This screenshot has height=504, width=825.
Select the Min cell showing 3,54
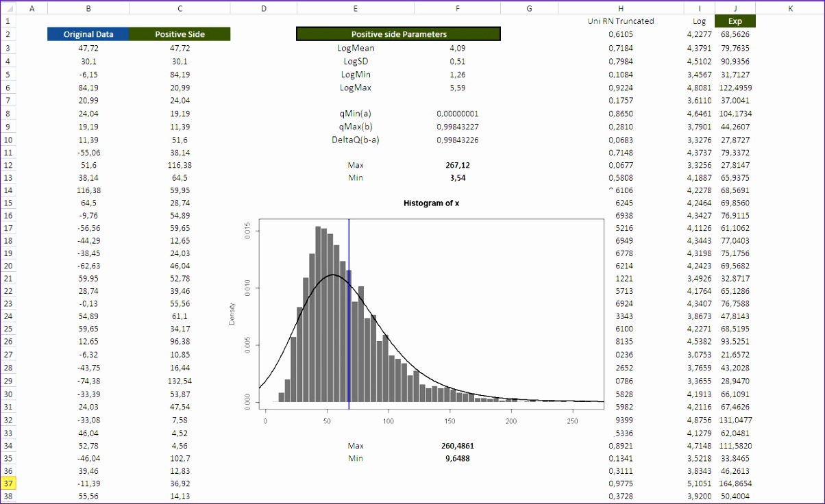coord(457,177)
